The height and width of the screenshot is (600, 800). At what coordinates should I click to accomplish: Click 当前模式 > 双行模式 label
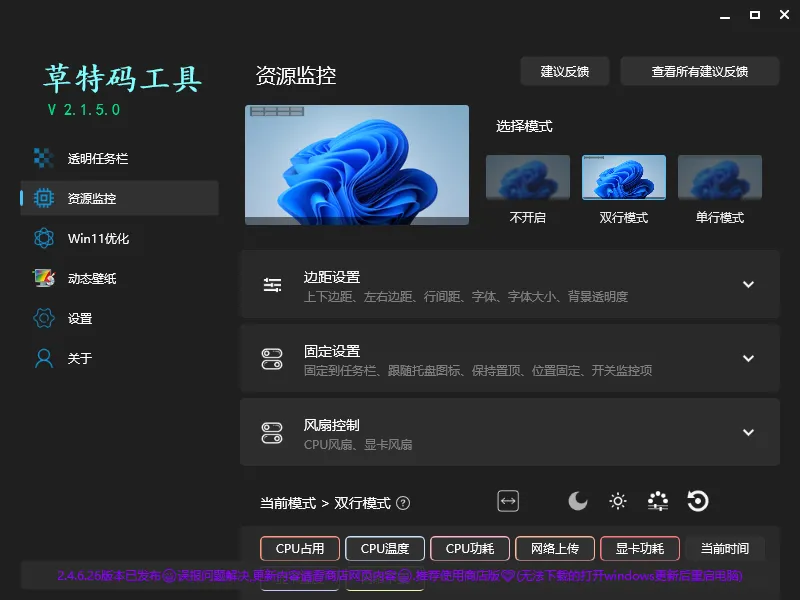click(x=326, y=504)
